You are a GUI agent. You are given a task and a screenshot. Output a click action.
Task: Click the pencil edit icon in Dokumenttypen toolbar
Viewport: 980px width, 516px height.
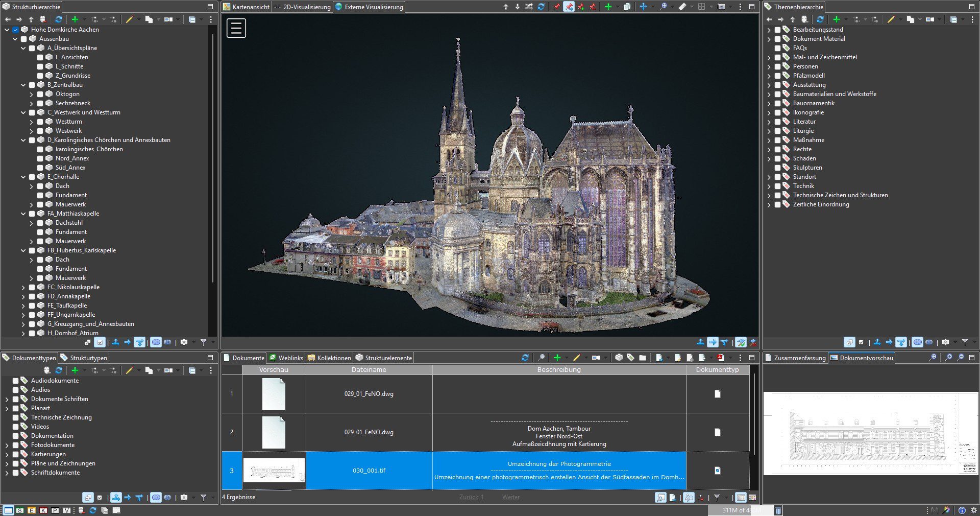coord(130,370)
